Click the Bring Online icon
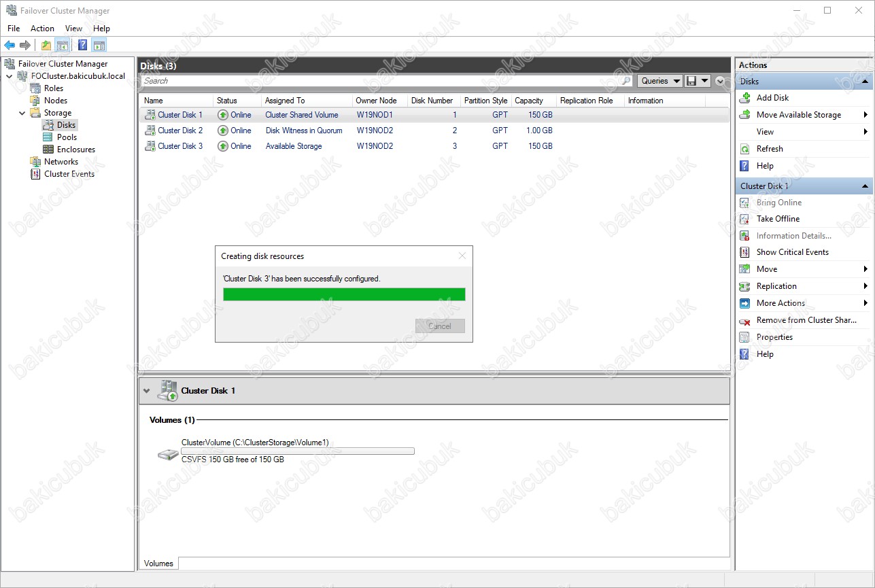Screen dimensions: 875x588 [744, 203]
